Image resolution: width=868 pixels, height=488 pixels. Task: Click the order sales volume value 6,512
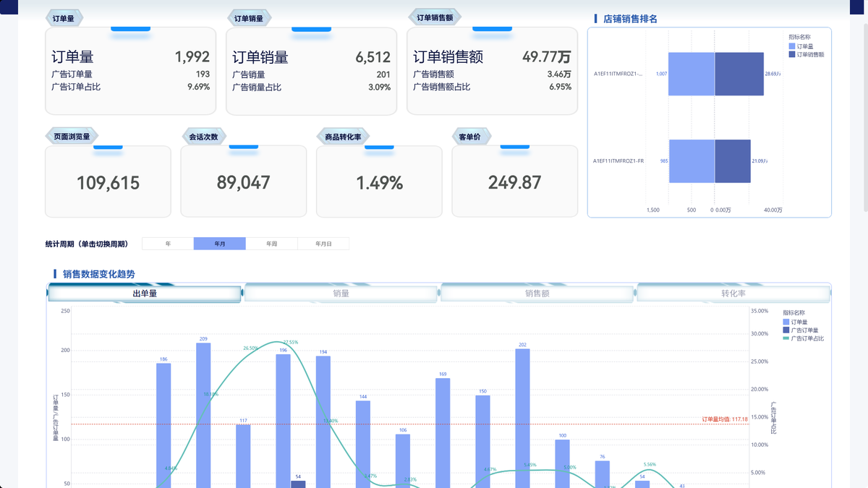point(373,57)
